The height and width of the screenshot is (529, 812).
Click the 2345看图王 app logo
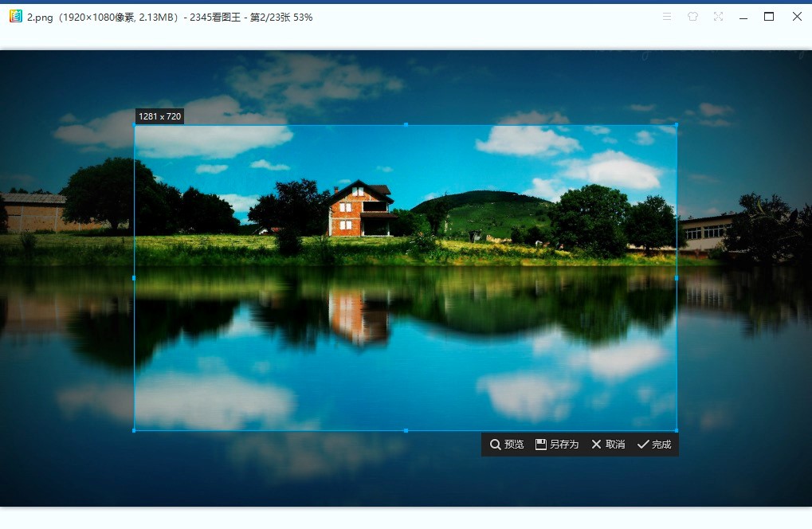(15, 17)
